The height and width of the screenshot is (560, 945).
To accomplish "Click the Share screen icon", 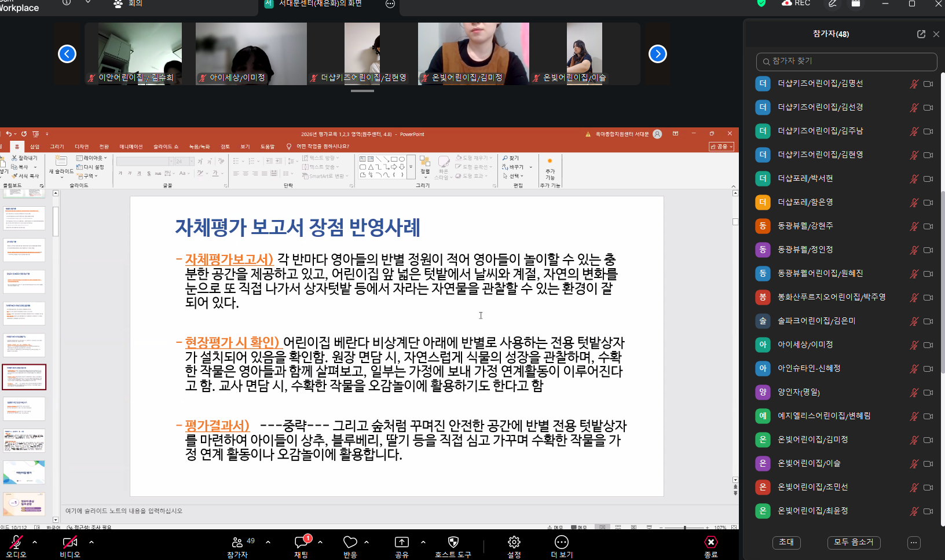I will click(401, 543).
